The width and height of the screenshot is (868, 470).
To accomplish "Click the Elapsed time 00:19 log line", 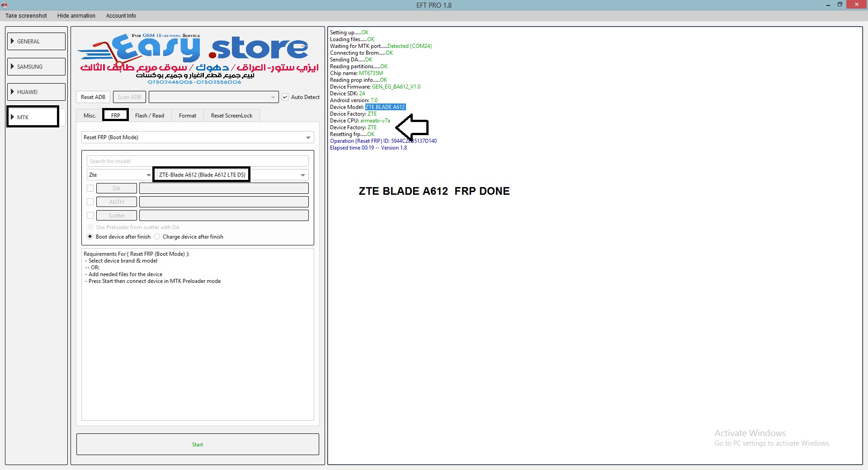I will 368,148.
